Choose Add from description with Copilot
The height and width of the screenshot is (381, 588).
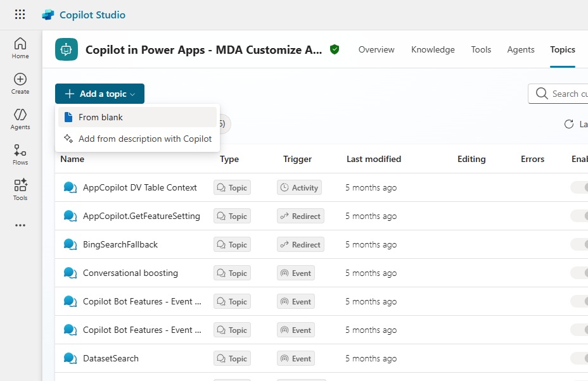(145, 139)
